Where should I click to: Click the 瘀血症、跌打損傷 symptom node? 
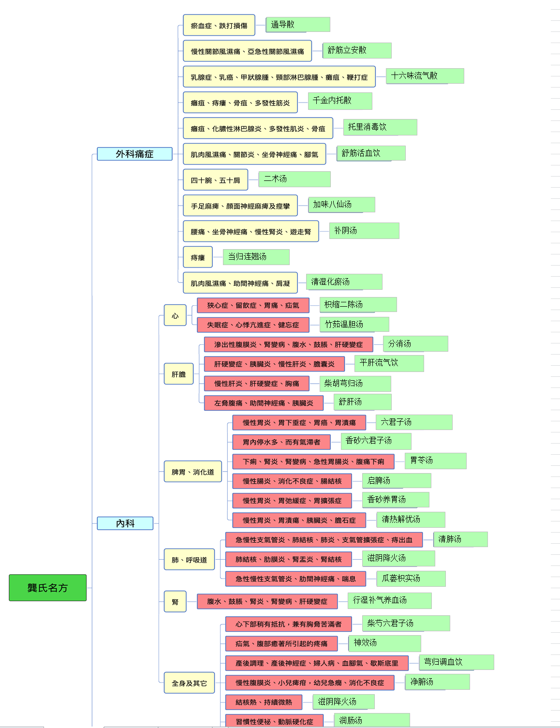coord(219,25)
